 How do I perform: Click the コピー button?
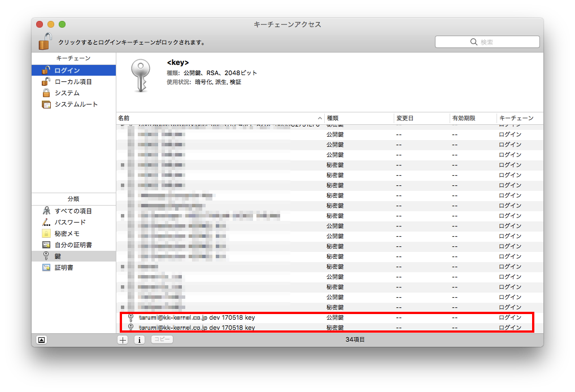tap(162, 339)
